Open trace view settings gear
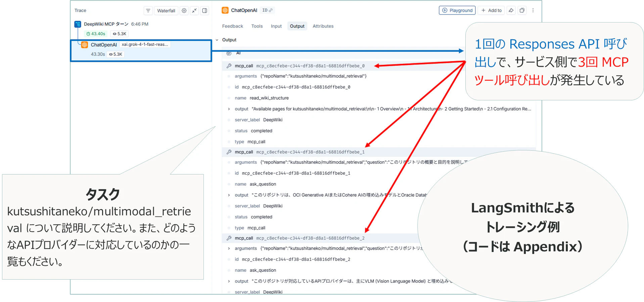 [184, 11]
